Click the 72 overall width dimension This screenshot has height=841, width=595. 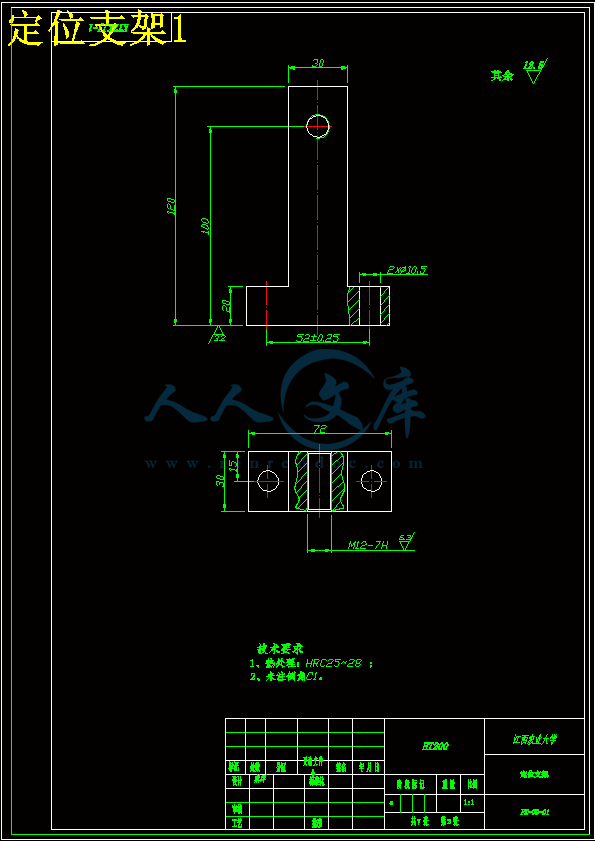[x=320, y=429]
